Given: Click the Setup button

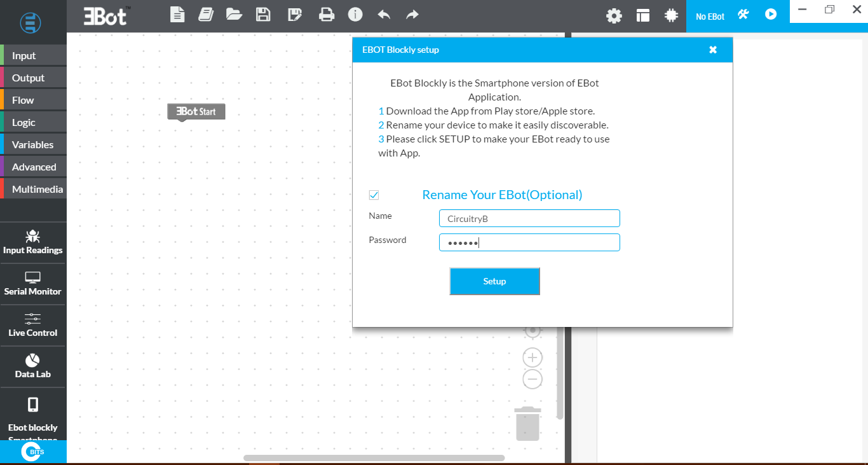Looking at the screenshot, I should 494,281.
